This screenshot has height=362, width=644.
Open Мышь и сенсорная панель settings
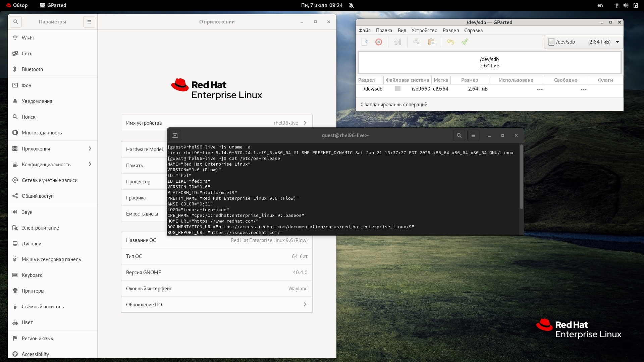tap(53, 259)
